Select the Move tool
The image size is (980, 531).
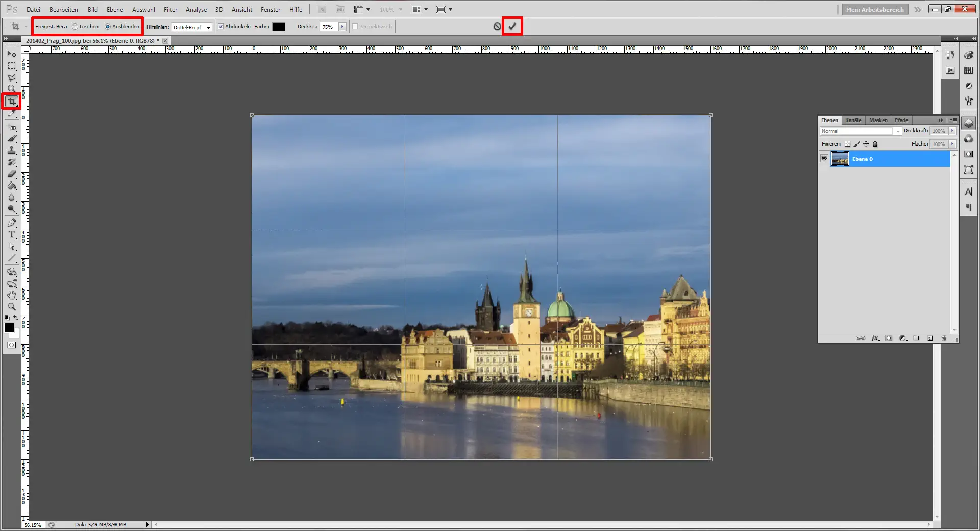[11, 54]
